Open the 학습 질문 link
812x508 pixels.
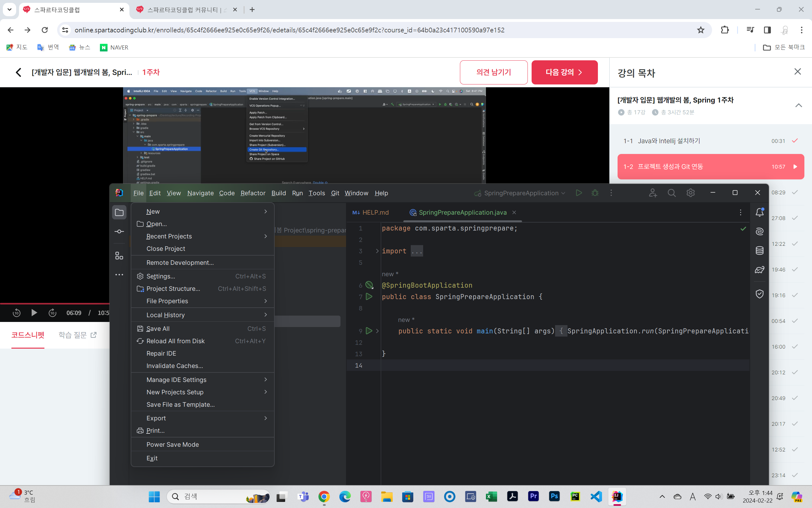[78, 335]
